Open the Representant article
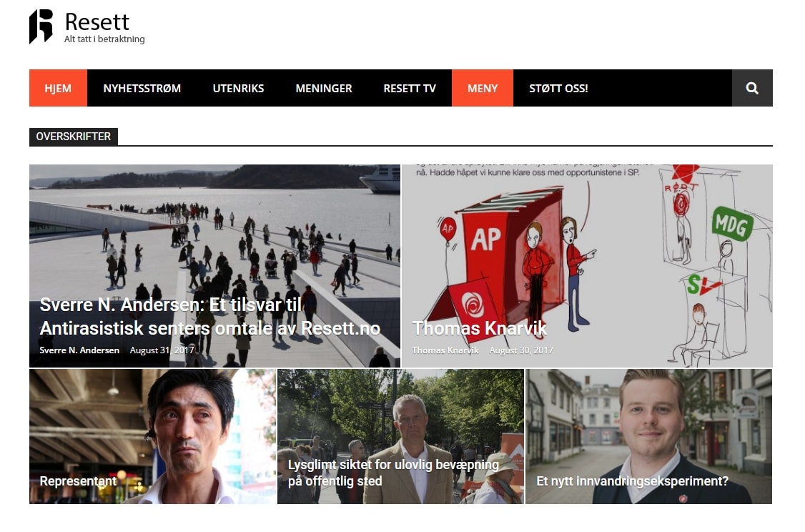Viewport: 805px width, 532px height. click(78, 481)
